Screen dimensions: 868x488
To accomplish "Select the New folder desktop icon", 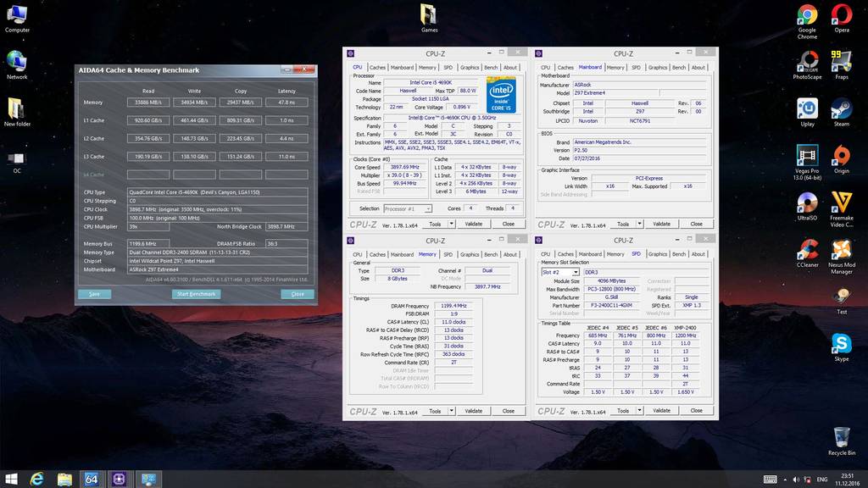I will pos(17,113).
